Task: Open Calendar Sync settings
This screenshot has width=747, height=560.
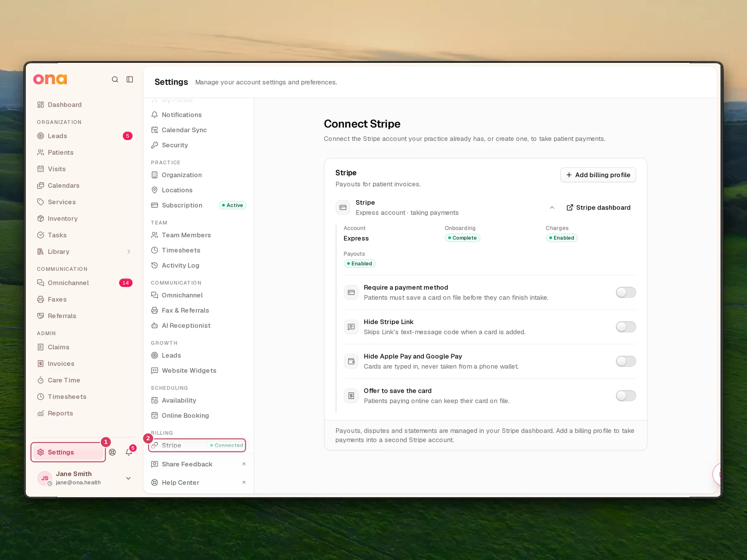Action: coord(198,130)
